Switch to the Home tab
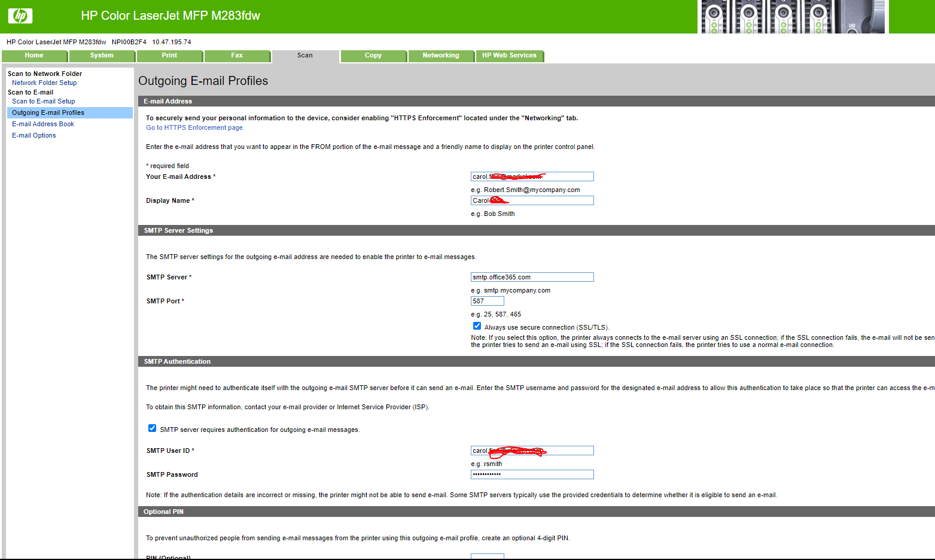The image size is (935, 560). pos(34,56)
